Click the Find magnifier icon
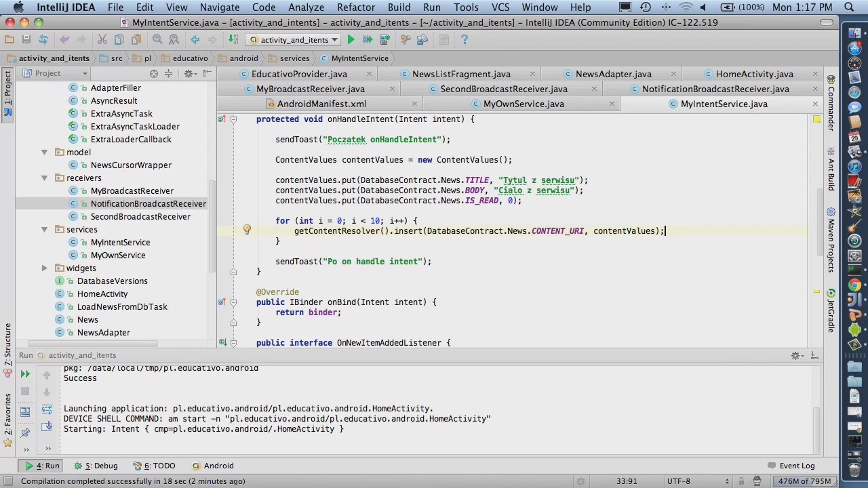Viewport: 868px width, 488px height. click(x=157, y=40)
